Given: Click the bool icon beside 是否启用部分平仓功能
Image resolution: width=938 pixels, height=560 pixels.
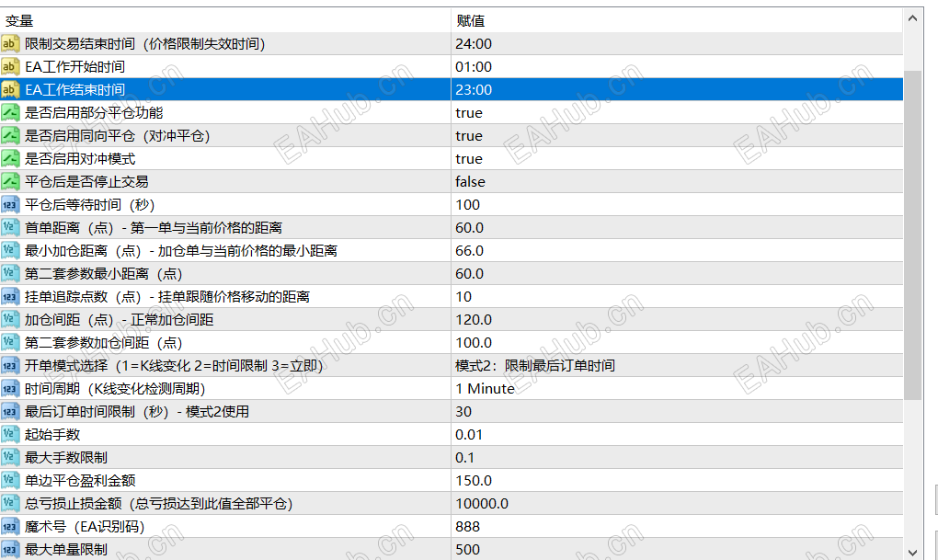Looking at the screenshot, I should click(x=10, y=112).
